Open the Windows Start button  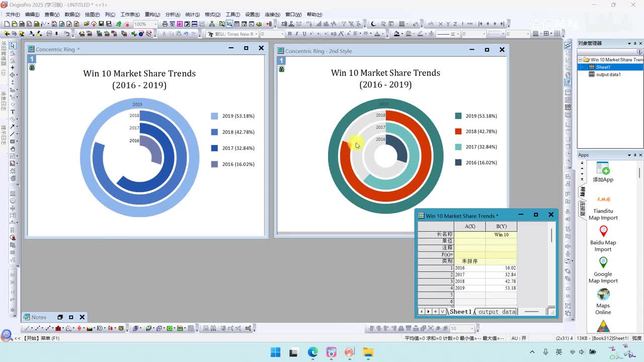pos(276,352)
